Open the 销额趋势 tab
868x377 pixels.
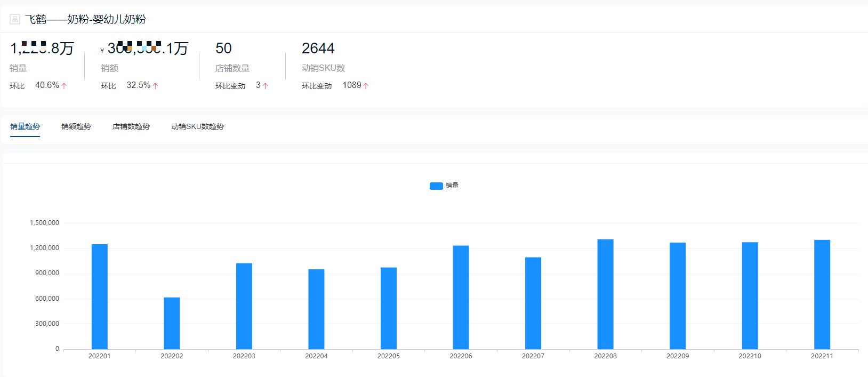pos(76,126)
